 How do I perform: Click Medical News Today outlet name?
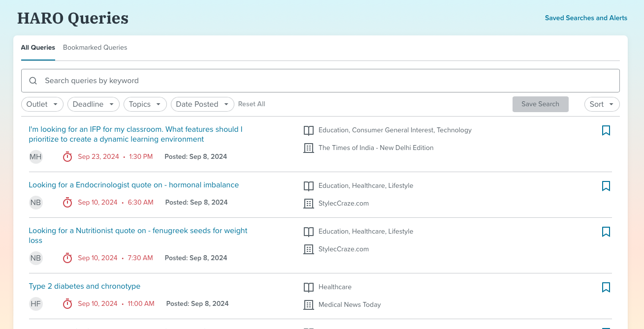350,305
